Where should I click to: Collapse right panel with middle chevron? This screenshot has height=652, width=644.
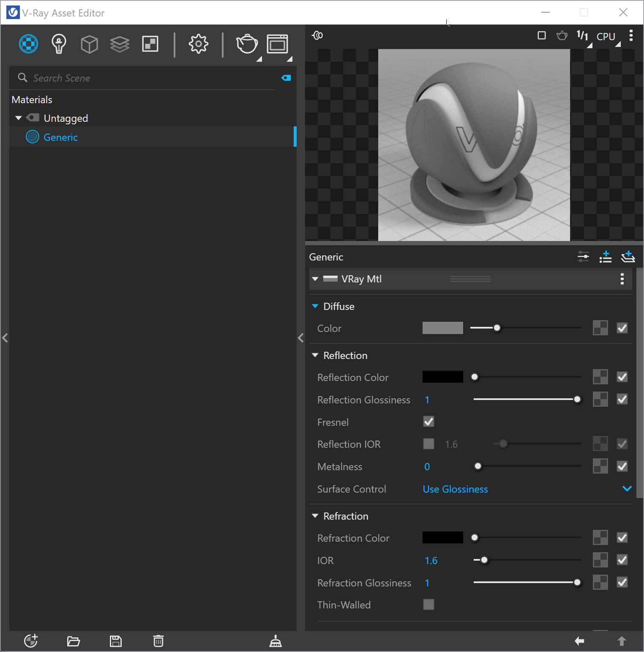[x=300, y=338]
